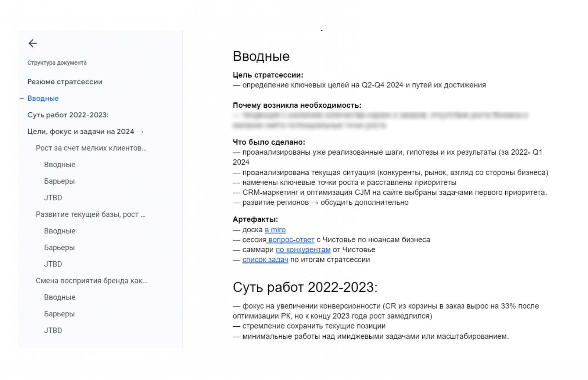588x380 pixels.
Task: Click the back arrow in document outline
Action: pyautogui.click(x=33, y=43)
